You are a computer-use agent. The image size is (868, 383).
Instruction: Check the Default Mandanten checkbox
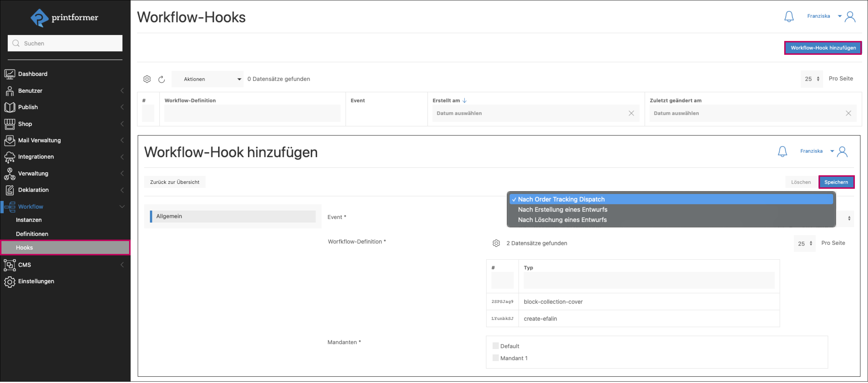495,346
